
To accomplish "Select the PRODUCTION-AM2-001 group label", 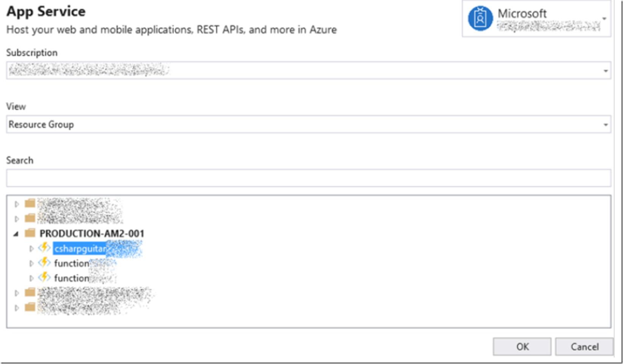I will pyautogui.click(x=92, y=234).
